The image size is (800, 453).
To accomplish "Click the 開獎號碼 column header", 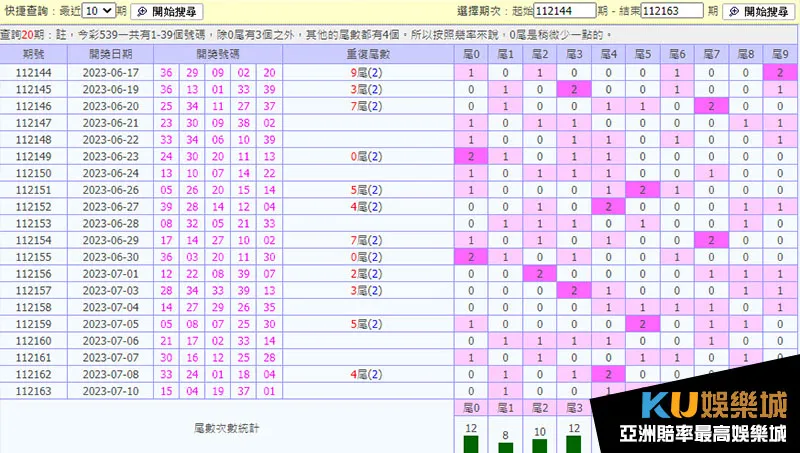I will [218, 54].
